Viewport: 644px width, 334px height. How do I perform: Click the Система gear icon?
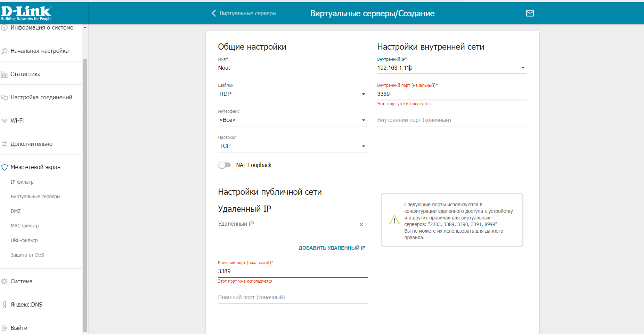[x=5, y=281]
